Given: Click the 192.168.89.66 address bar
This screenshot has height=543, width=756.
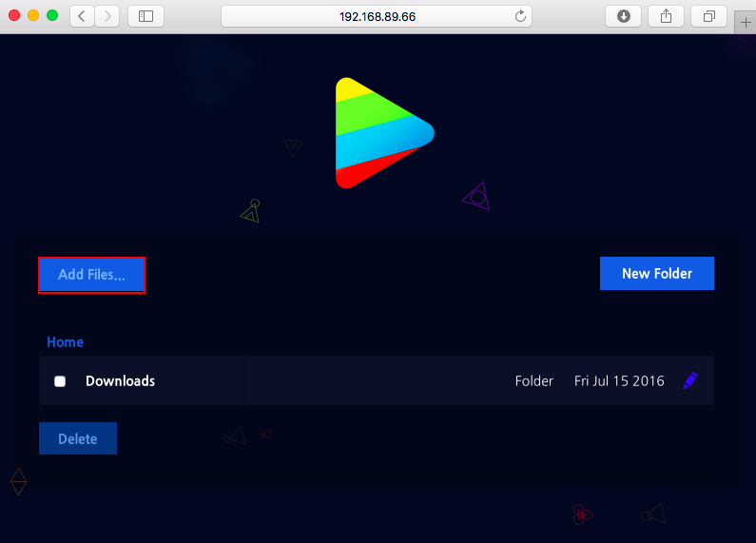Looking at the screenshot, I should tap(377, 16).
